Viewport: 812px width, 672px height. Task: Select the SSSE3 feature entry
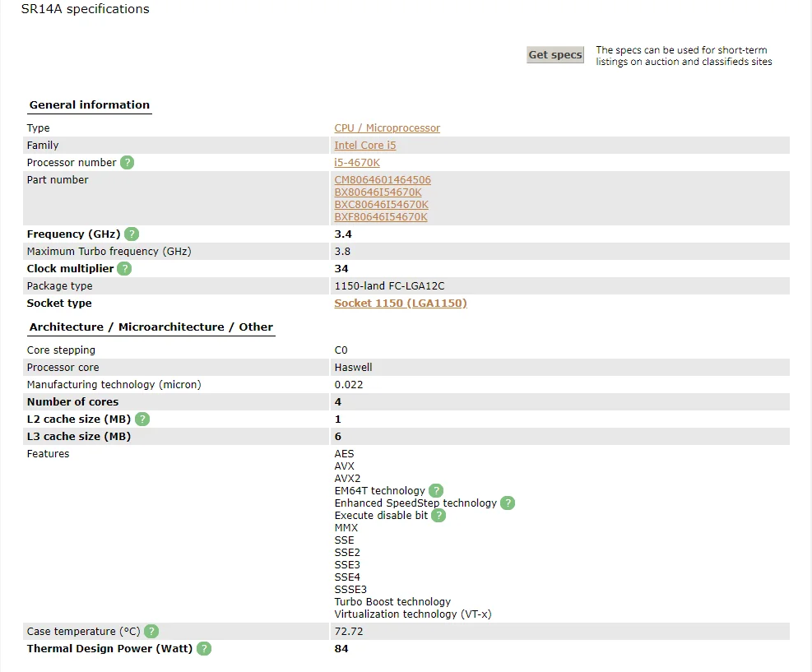coord(350,590)
